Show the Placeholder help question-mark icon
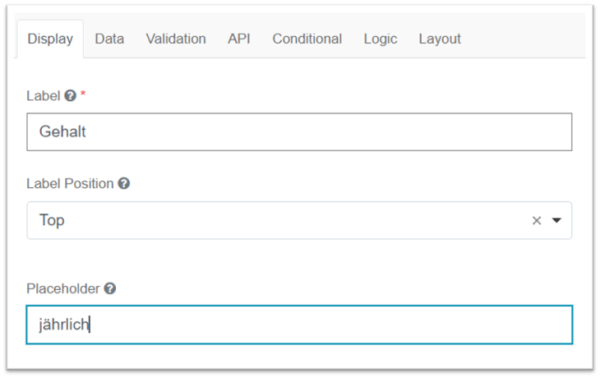The height and width of the screenshot is (378, 600). 110,288
